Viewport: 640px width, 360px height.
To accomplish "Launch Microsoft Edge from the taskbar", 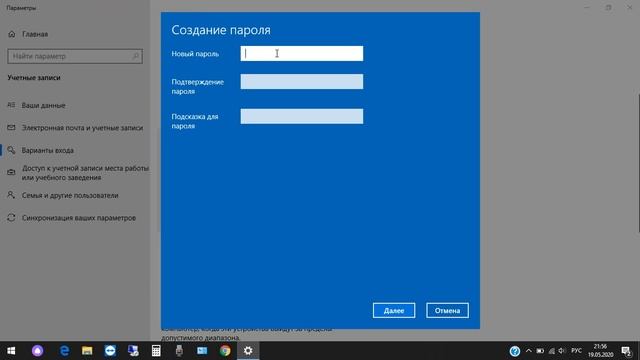I will pyautogui.click(x=64, y=351).
